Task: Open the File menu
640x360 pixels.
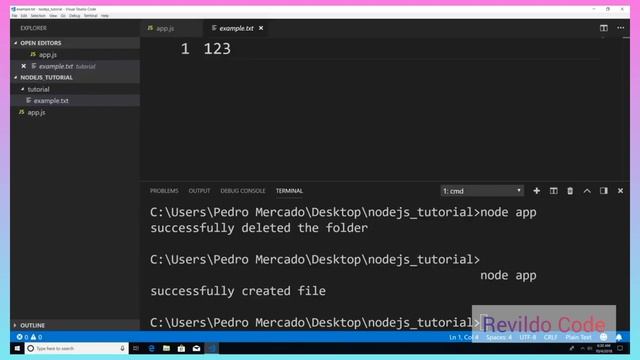Action: point(14,16)
